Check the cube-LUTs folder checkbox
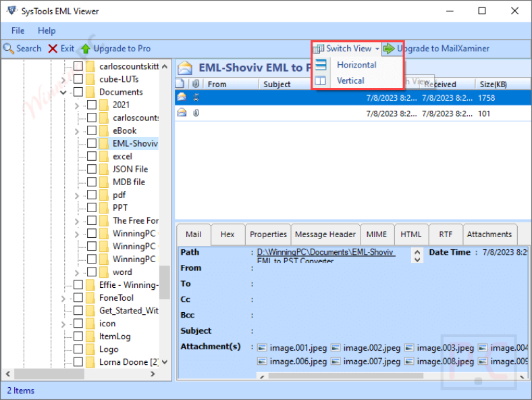532x400 pixels. coord(78,79)
